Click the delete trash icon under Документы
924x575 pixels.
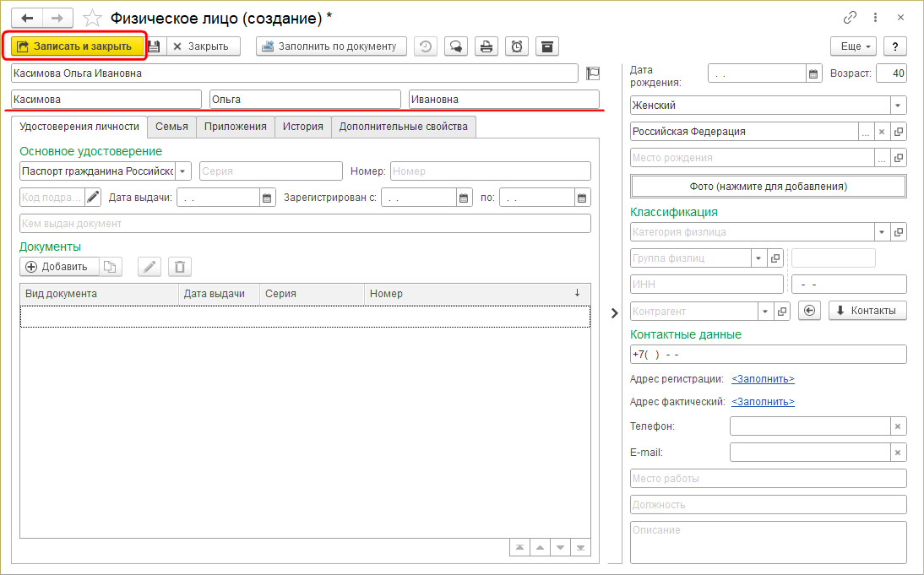(x=179, y=267)
